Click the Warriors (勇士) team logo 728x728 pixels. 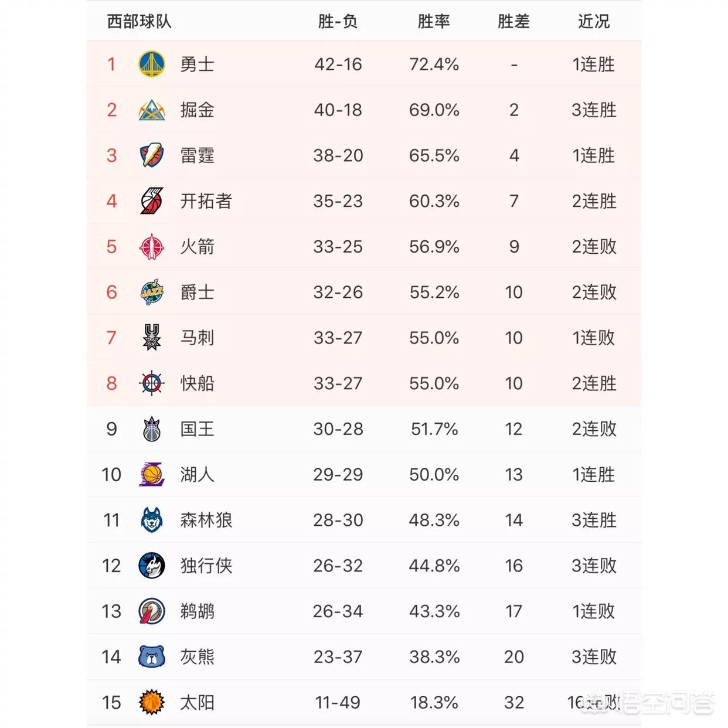[152, 64]
